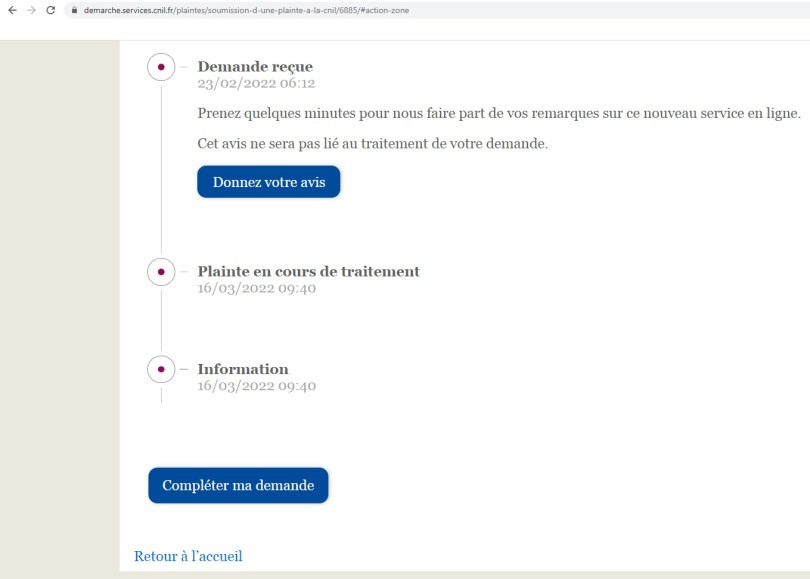This screenshot has width=810, height=579.
Task: Click the date under Plainte en cours de traitement
Action: tap(256, 288)
